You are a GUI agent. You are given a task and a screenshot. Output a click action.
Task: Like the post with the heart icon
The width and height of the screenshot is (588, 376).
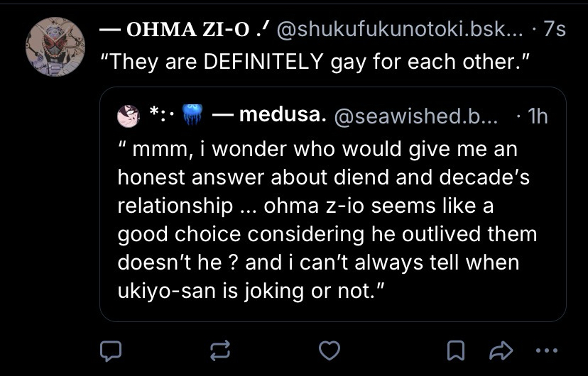click(x=327, y=349)
